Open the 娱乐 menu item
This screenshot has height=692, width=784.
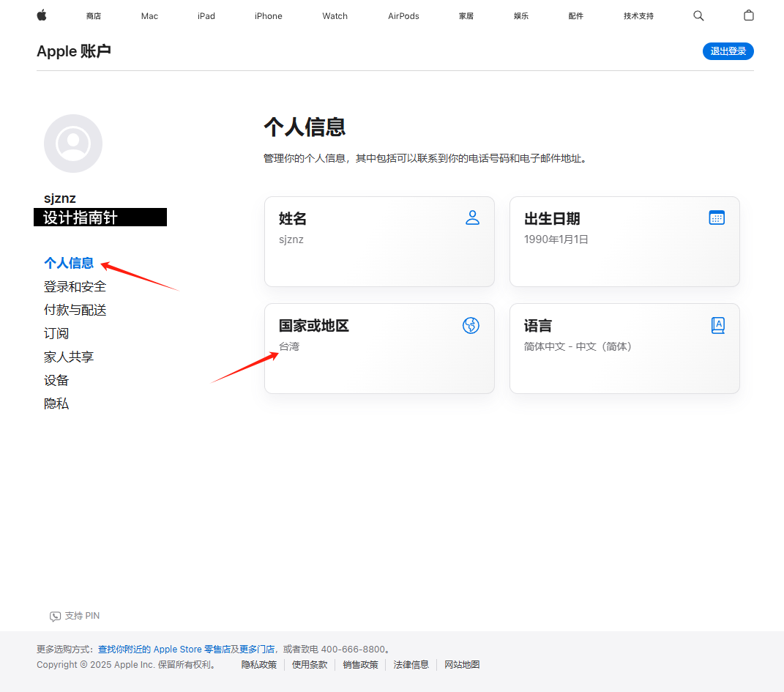point(521,16)
